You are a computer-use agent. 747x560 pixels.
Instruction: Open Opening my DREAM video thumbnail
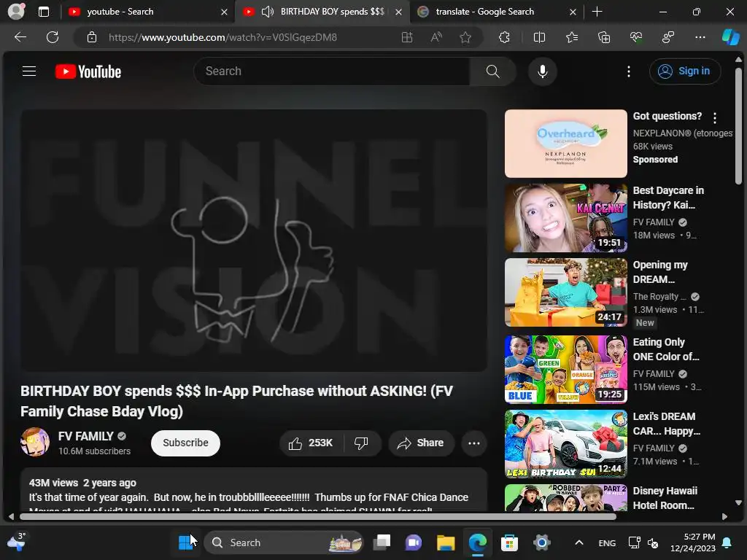tap(565, 292)
